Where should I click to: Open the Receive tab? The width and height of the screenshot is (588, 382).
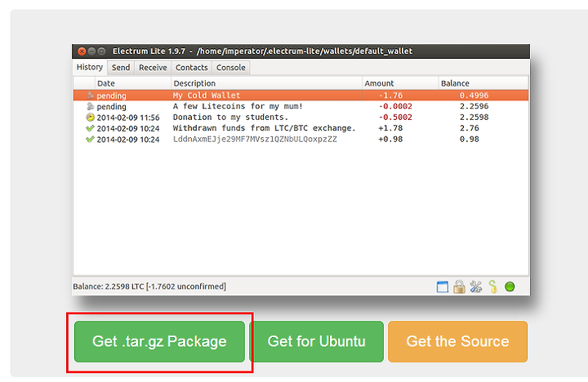click(153, 68)
